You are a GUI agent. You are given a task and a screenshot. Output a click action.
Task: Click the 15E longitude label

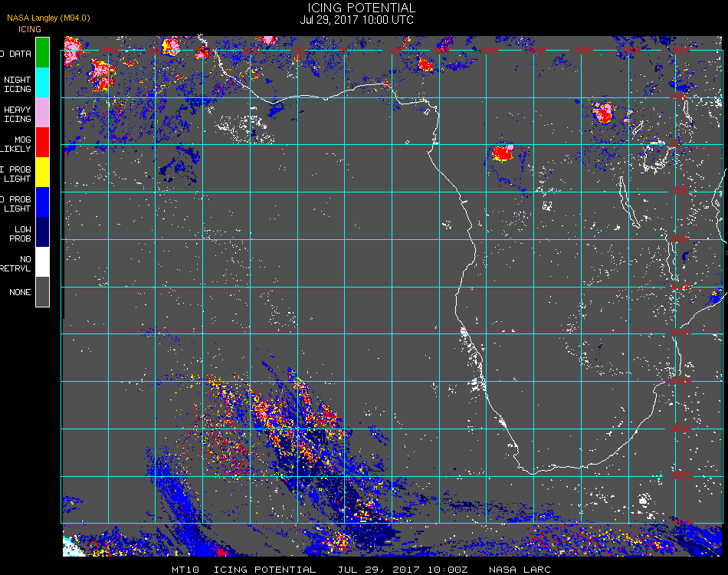(490, 50)
